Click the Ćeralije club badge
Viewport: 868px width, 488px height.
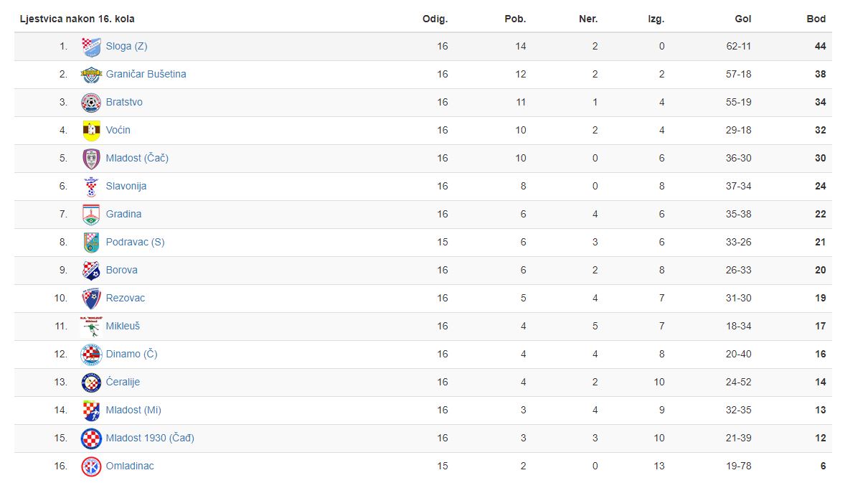pos(91,382)
